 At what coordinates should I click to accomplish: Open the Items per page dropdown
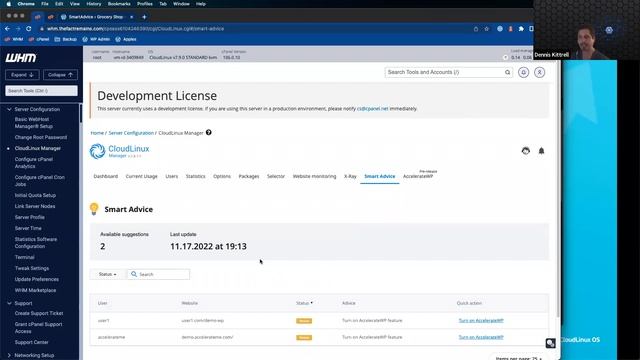click(518, 358)
